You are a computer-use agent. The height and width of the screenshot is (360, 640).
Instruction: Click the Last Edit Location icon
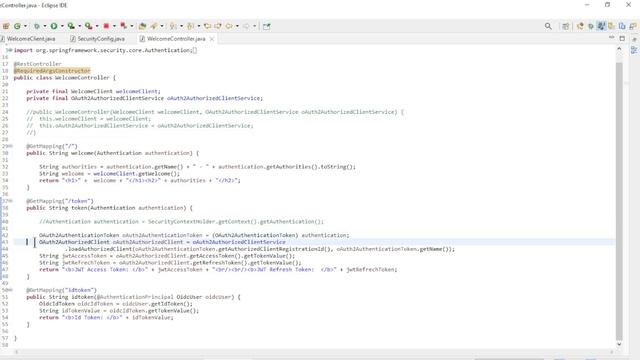(207, 26)
